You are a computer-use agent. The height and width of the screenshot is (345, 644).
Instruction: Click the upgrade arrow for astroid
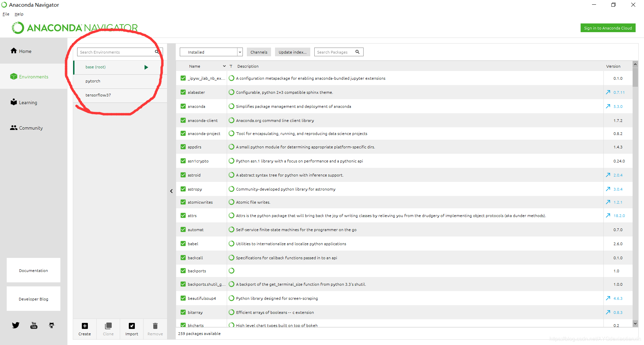click(608, 175)
